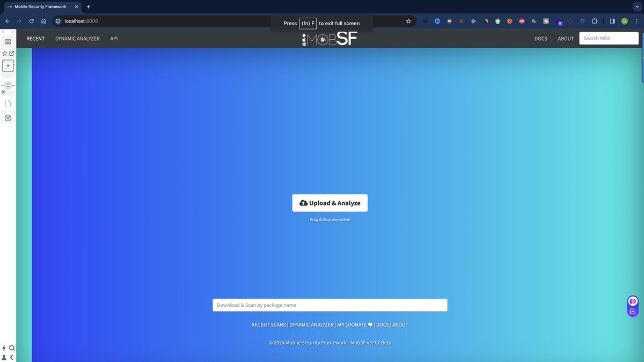Open the RECENT SCANS footer link
Image resolution: width=644 pixels, height=362 pixels.
[x=268, y=324]
